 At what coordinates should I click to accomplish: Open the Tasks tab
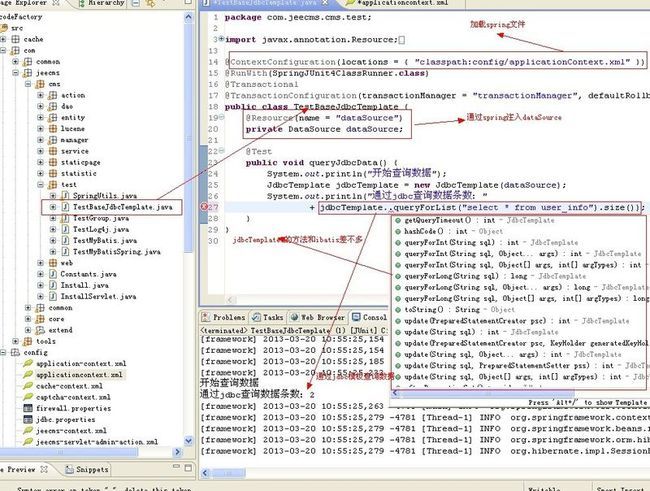(268, 317)
